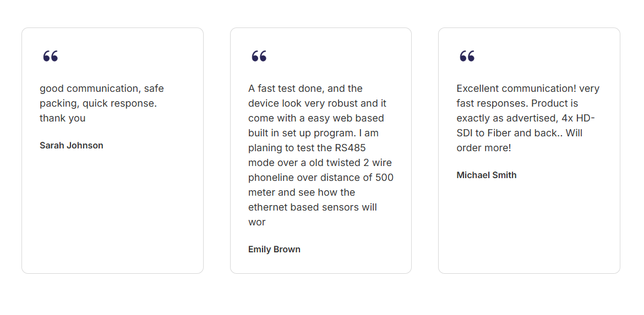Click empty area below Michael Smith's name in card

point(529,225)
